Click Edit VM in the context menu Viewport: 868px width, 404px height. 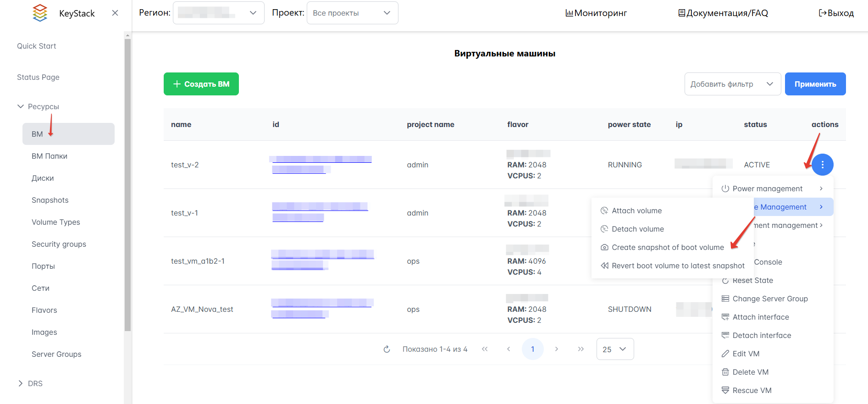746,354
